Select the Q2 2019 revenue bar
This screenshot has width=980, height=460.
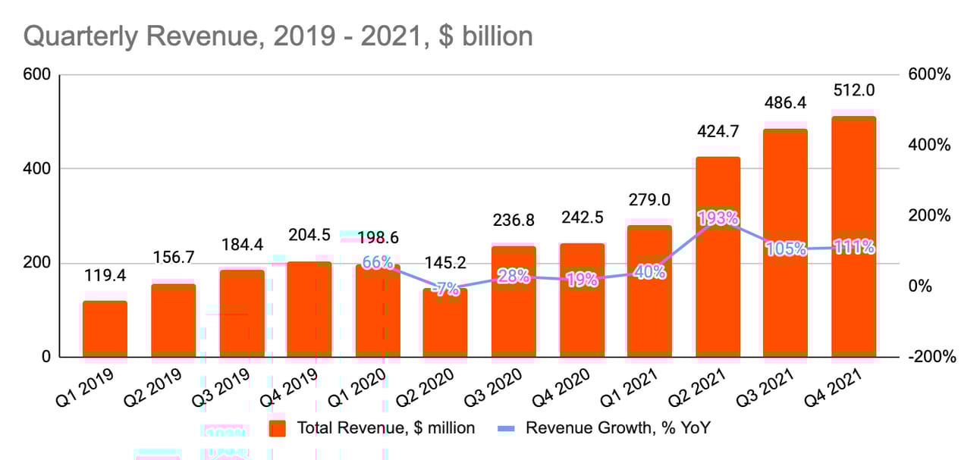(173, 320)
